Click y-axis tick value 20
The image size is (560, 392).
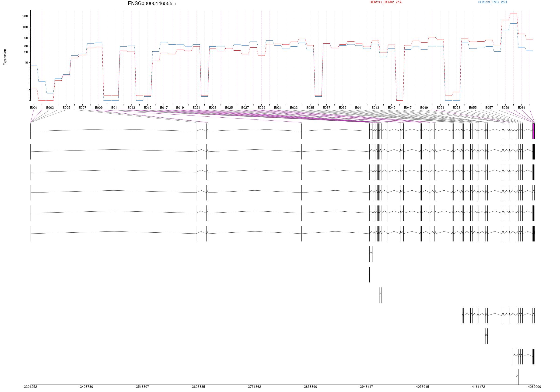26,52
